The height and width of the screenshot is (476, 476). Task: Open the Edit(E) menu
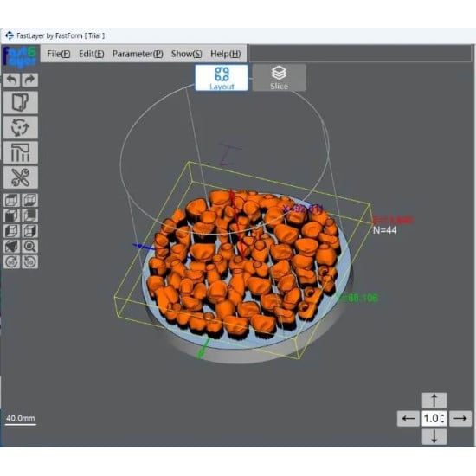(x=92, y=54)
